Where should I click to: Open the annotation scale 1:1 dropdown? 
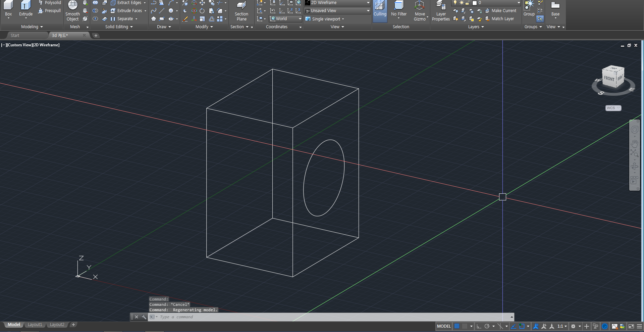tap(562, 326)
